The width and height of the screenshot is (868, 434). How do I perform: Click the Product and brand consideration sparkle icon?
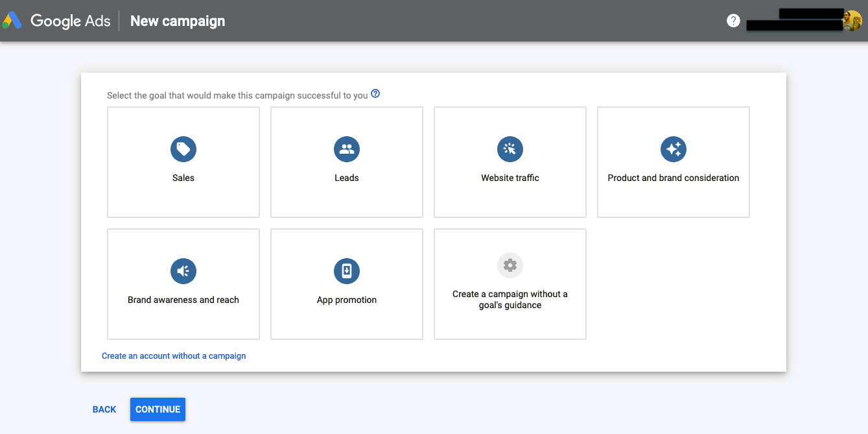[673, 149]
